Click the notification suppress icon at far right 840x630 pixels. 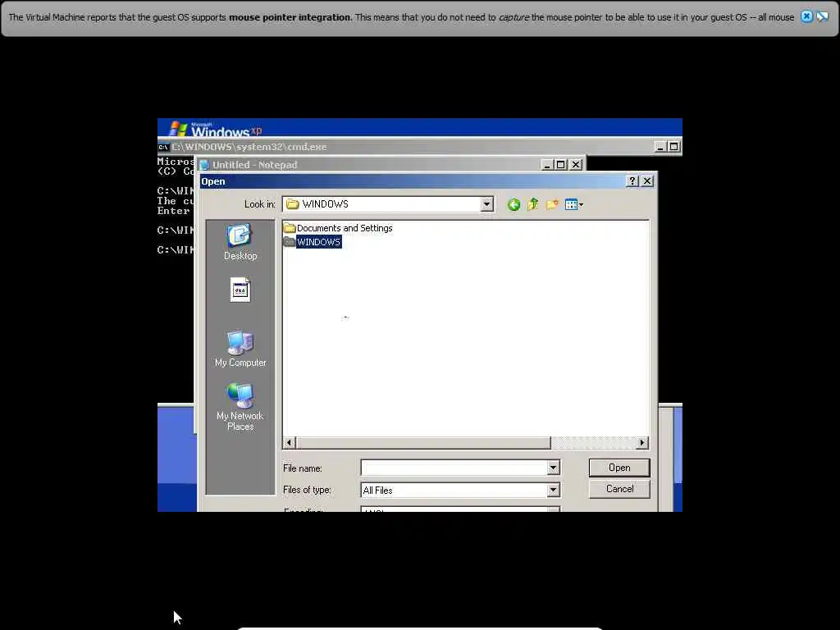[x=822, y=16]
